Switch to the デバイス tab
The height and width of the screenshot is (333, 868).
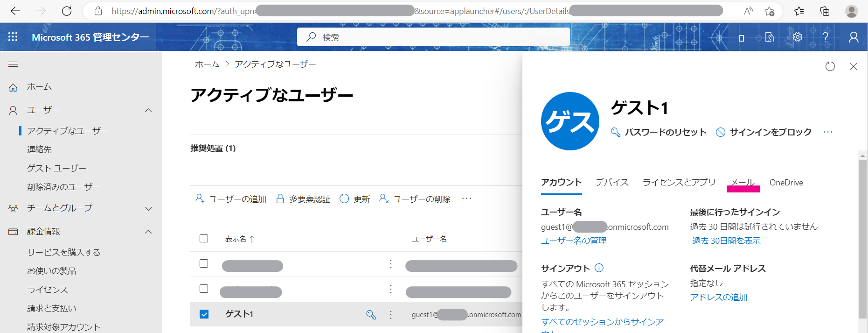tap(612, 182)
